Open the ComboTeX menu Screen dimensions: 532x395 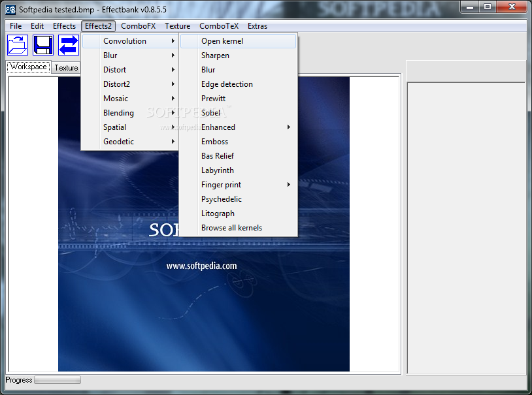click(219, 26)
